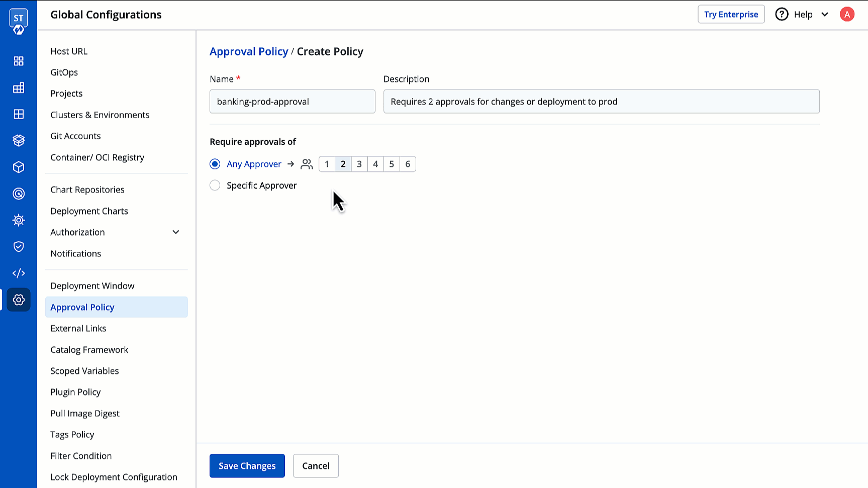Navigate back via the Approval Policy breadcrumb link

[249, 51]
